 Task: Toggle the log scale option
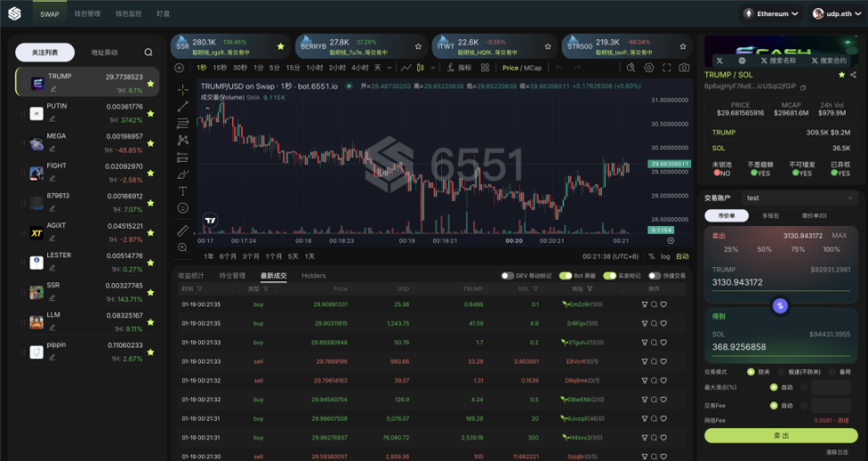coord(664,256)
